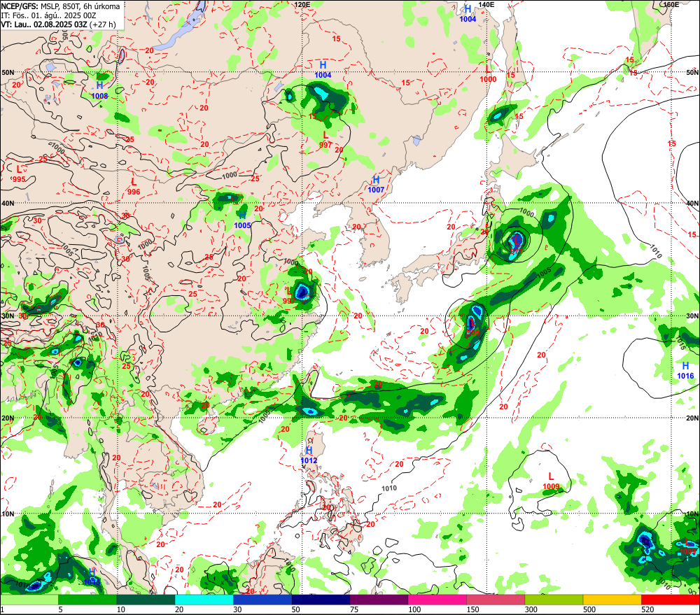Click the cyan 20–30 mm legend swatch
Viewport: 700px width, 615px height.
tap(204, 600)
